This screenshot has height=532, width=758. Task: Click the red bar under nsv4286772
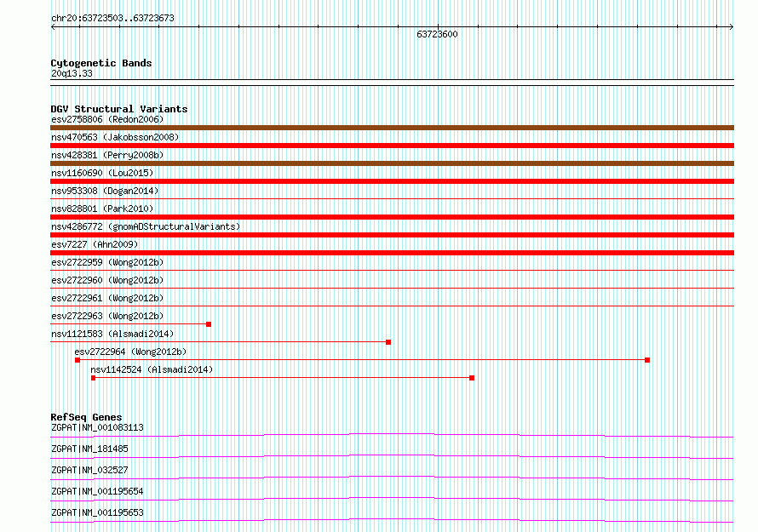click(x=392, y=235)
